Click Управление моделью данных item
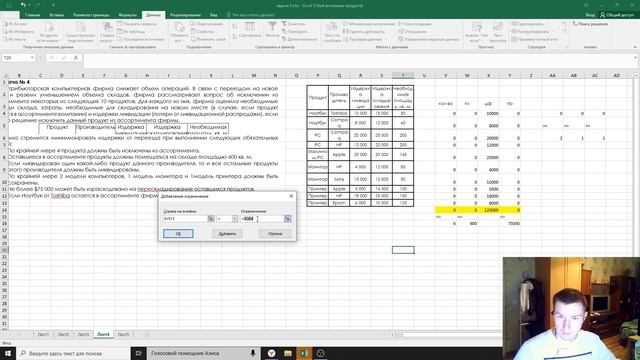Screen dimensions: 640x360 point(429,39)
